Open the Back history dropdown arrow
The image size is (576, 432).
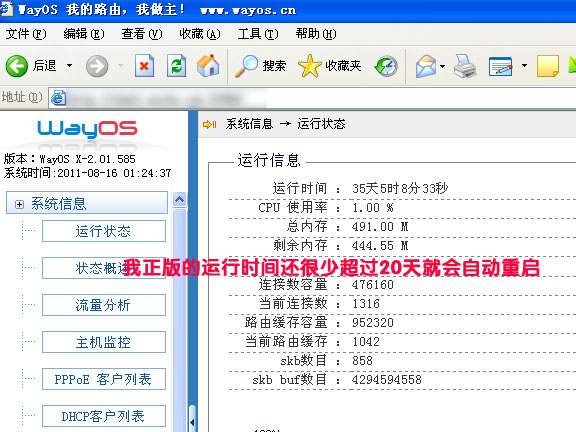tap(69, 66)
